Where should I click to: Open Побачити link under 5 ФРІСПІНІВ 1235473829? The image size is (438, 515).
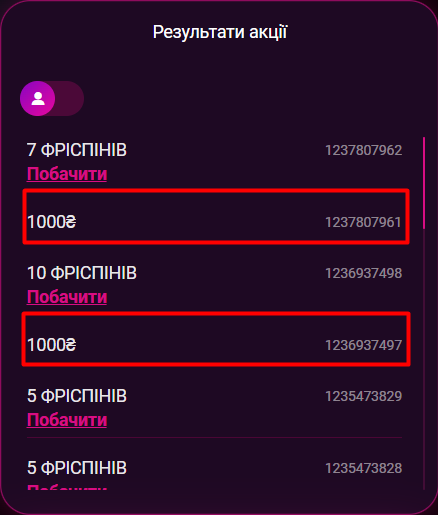pyautogui.click(x=67, y=420)
